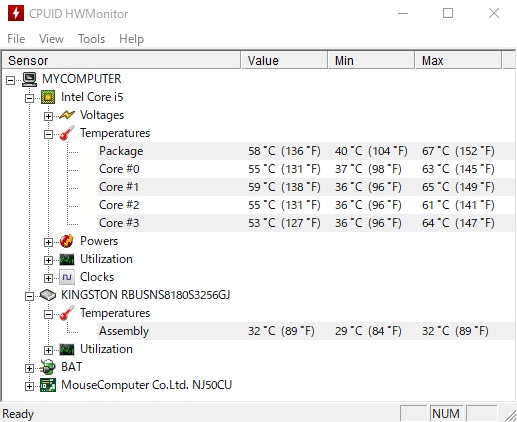Screen dimensions: 517x422
Task: Click the MYCOMPUTER monitor icon
Action: point(30,79)
